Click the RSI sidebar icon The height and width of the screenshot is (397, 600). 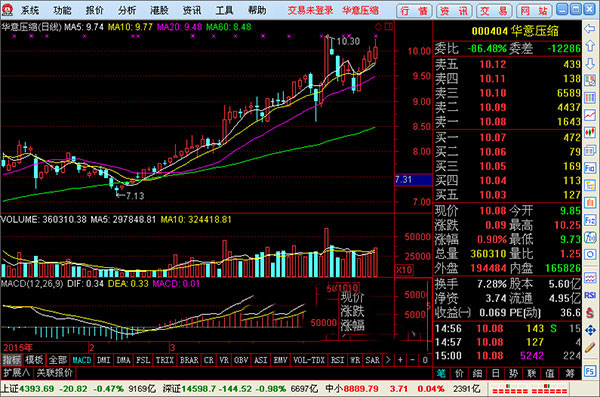(x=590, y=295)
